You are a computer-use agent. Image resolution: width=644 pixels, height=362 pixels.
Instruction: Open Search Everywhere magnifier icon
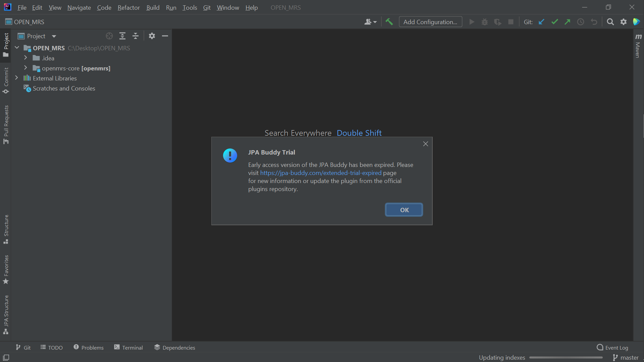[x=610, y=22]
